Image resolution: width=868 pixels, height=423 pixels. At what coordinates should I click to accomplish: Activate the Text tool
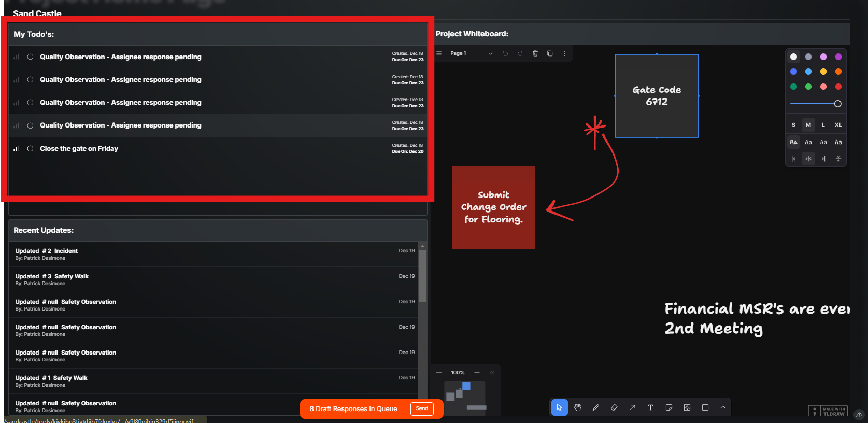click(x=650, y=407)
